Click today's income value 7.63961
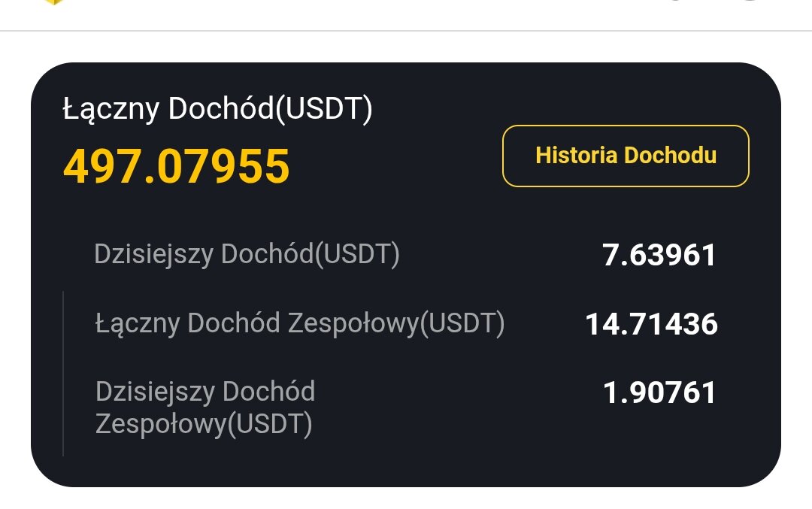The height and width of the screenshot is (509, 812). 659,255
